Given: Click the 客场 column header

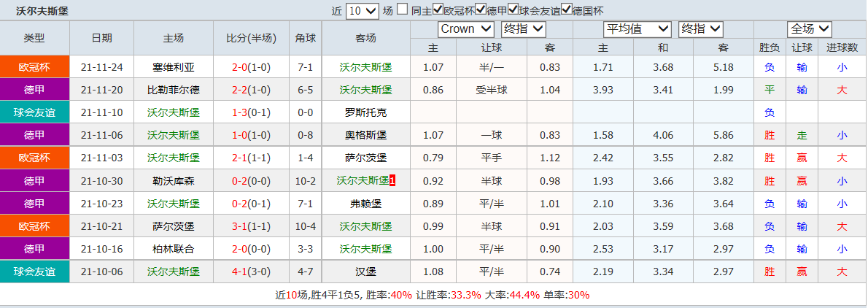Looking at the screenshot, I should [x=366, y=38].
